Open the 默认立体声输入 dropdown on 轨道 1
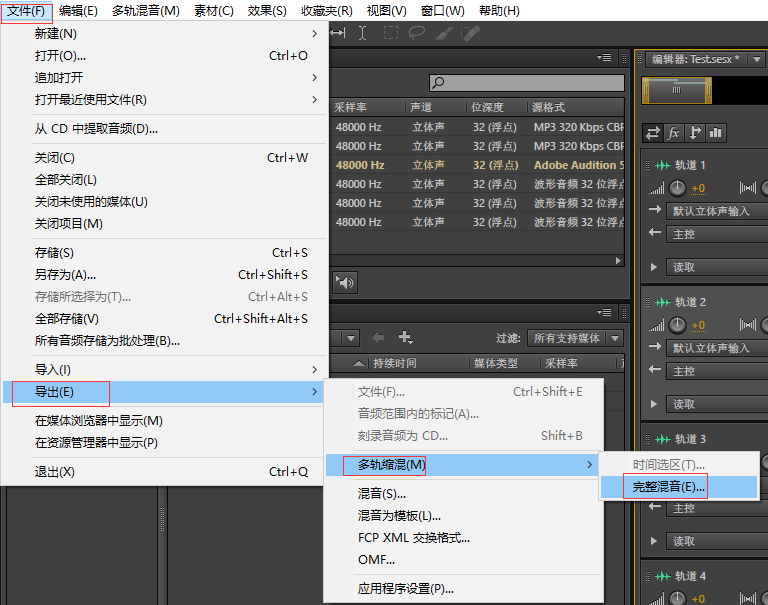768x605 pixels. (715, 211)
